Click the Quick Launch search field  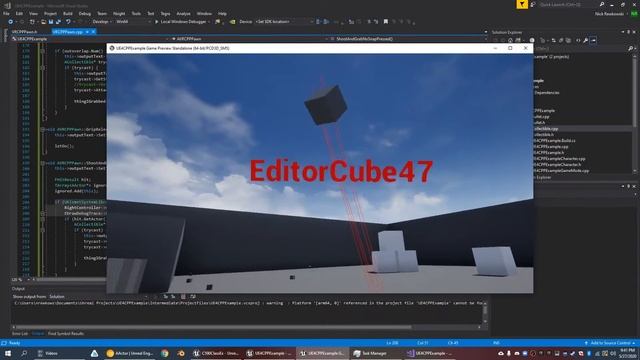569,4
